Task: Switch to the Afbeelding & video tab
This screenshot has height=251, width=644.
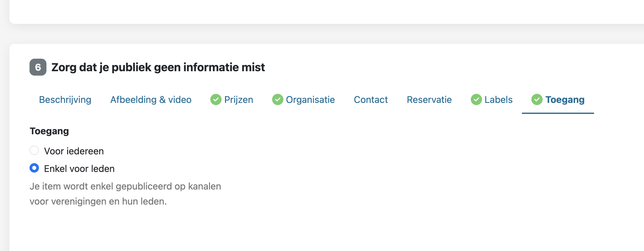Action: pos(151,99)
